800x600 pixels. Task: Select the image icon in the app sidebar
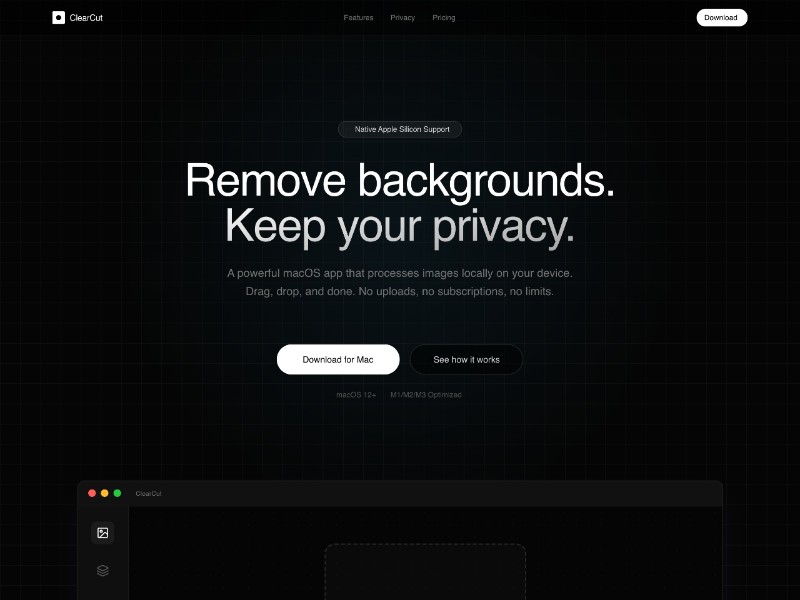(x=102, y=533)
